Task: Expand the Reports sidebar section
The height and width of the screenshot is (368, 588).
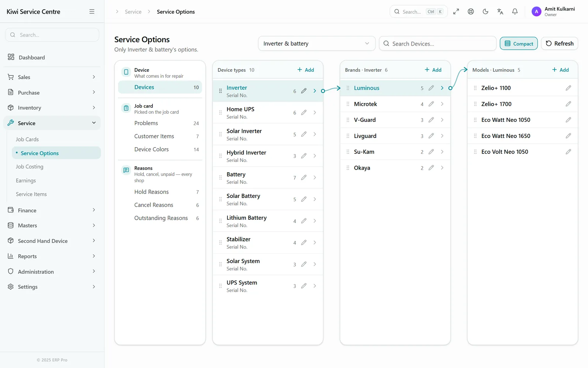Action: 52,256
